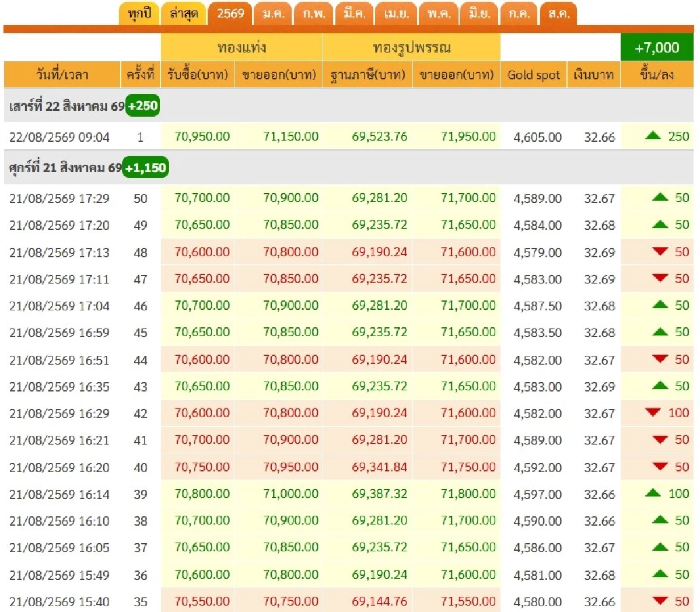Click the up arrow in the 21/08/2569 17:20 row

coord(660,225)
